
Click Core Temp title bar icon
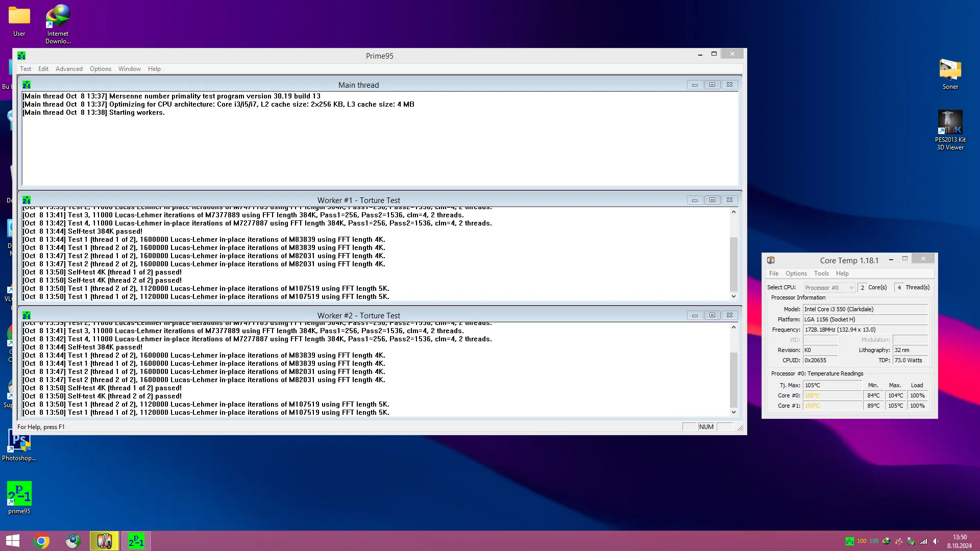tap(771, 260)
